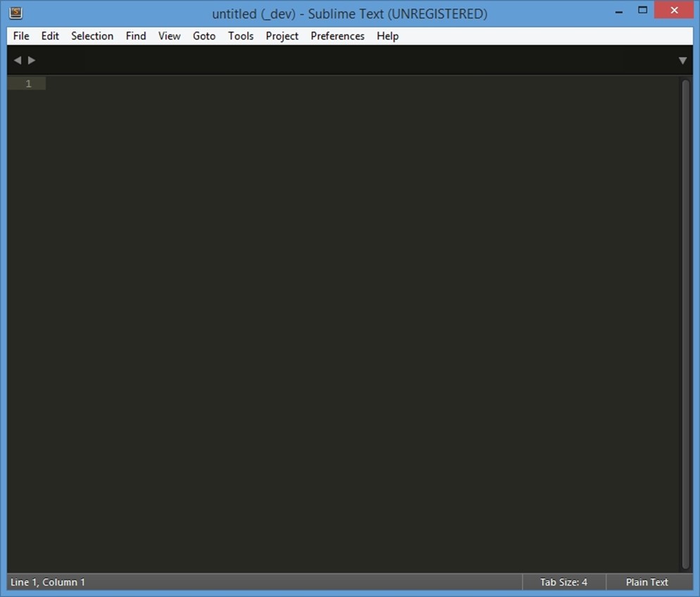This screenshot has height=597, width=700.
Task: Open the Selection menu
Action: pyautogui.click(x=92, y=36)
